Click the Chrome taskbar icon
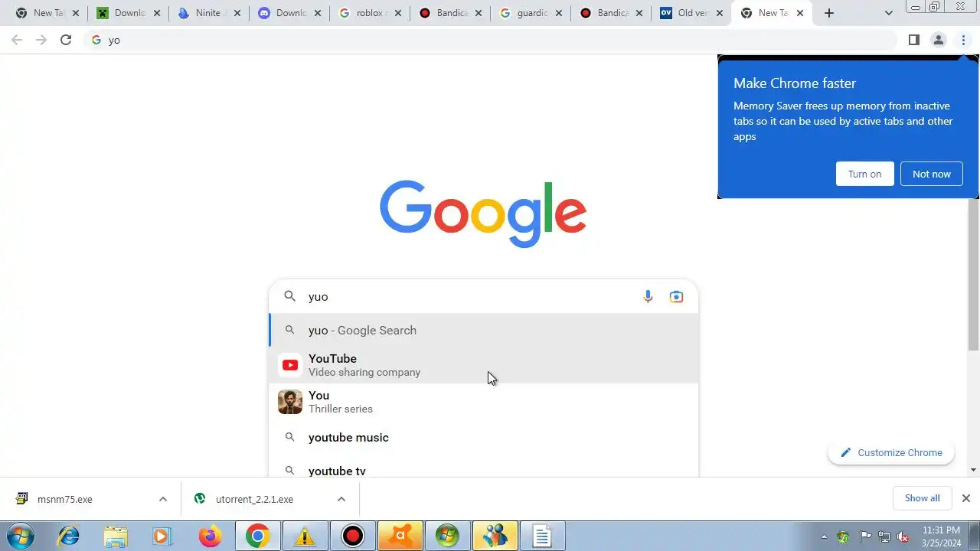Image resolution: width=980 pixels, height=551 pixels. coord(257,536)
